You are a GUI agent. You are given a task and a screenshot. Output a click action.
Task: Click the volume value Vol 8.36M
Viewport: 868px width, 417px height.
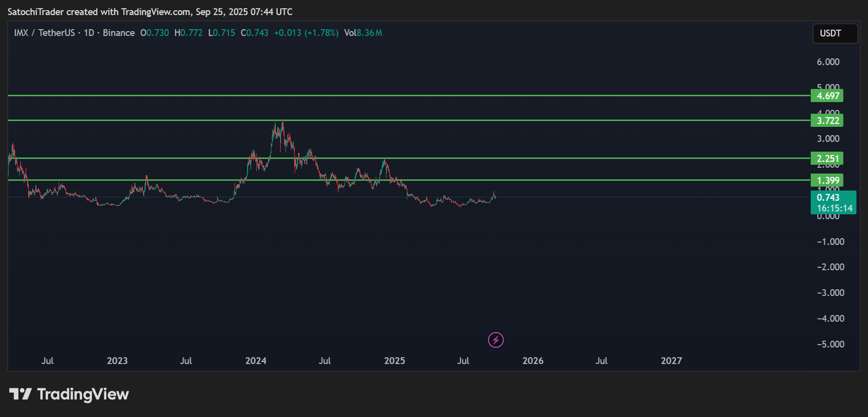click(x=363, y=33)
